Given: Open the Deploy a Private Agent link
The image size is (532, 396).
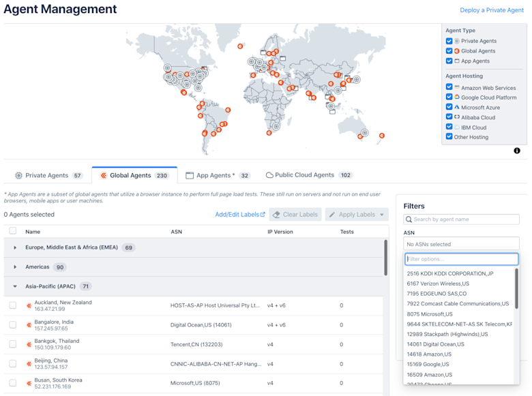Looking at the screenshot, I should point(492,10).
